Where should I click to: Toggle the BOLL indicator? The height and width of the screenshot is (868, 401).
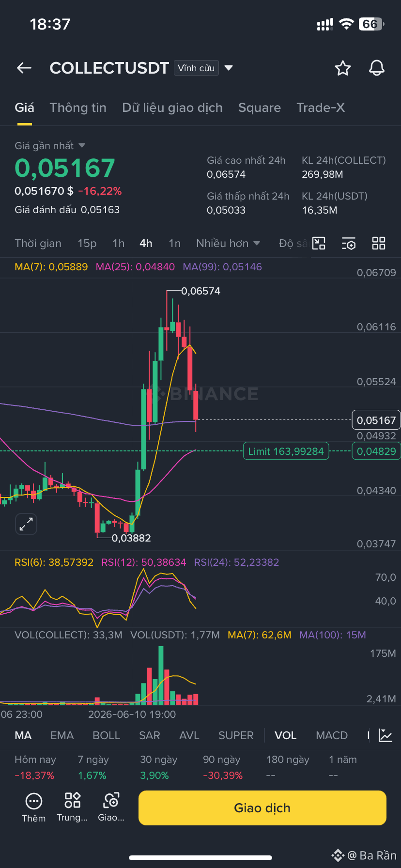click(106, 735)
